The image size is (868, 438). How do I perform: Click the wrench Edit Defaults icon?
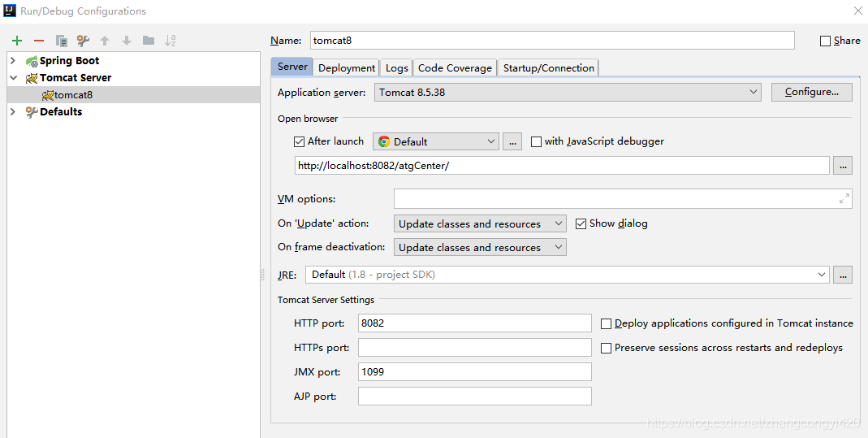pyautogui.click(x=83, y=41)
